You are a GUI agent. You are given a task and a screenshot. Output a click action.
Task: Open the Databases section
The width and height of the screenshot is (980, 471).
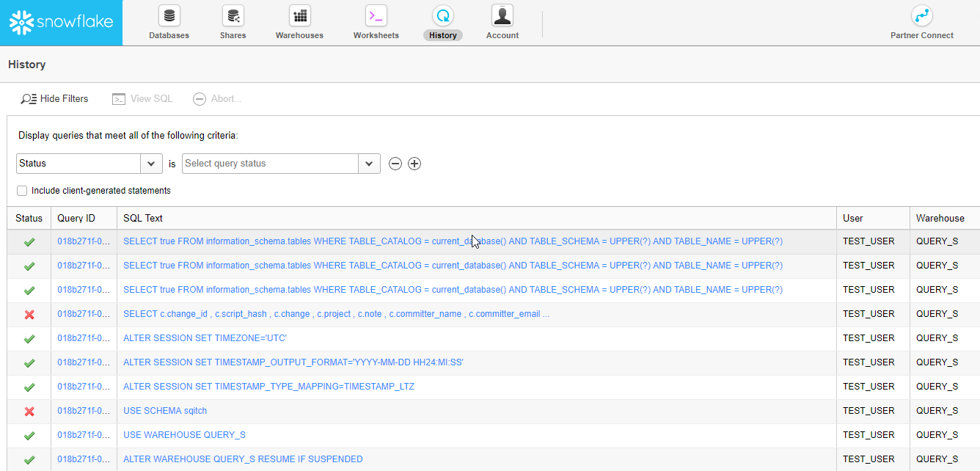[169, 22]
